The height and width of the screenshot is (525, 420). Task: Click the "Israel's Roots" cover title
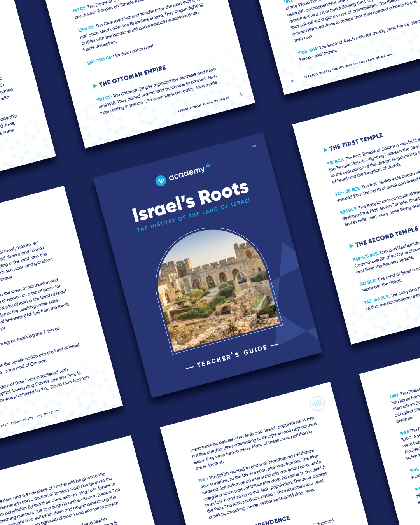pos(191,201)
